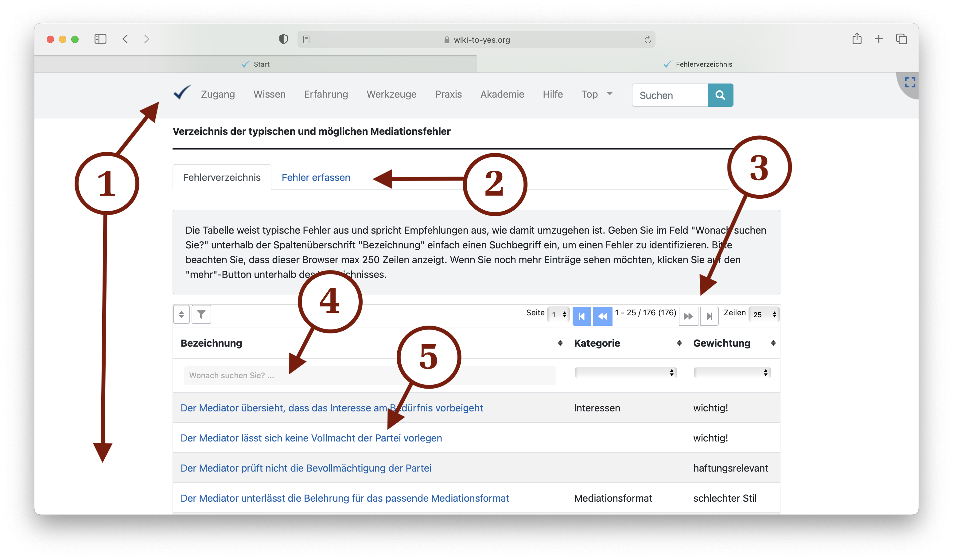Expand the Top menu dropdown arrow
The width and height of the screenshot is (953, 560).
[609, 93]
